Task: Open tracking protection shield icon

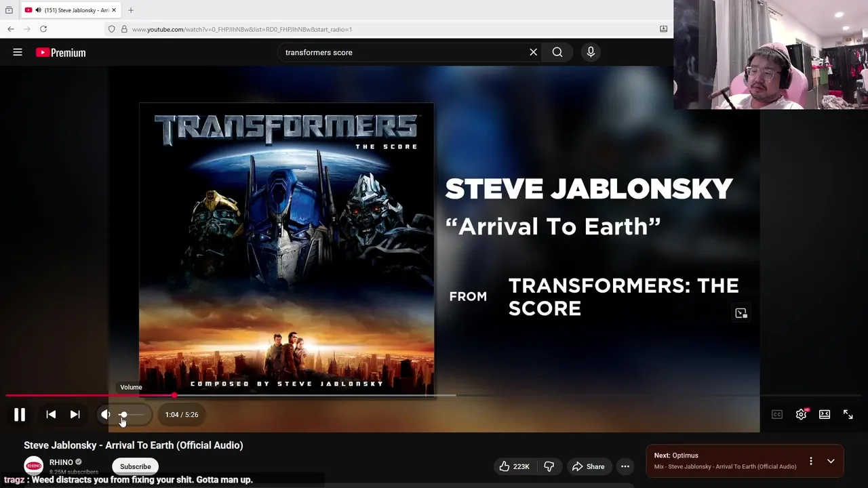Action: click(112, 29)
